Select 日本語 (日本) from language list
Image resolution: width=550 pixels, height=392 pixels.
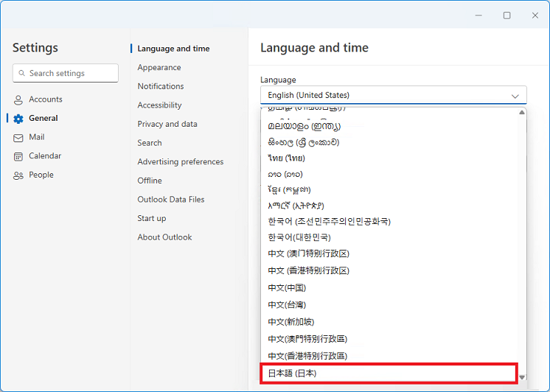292,374
